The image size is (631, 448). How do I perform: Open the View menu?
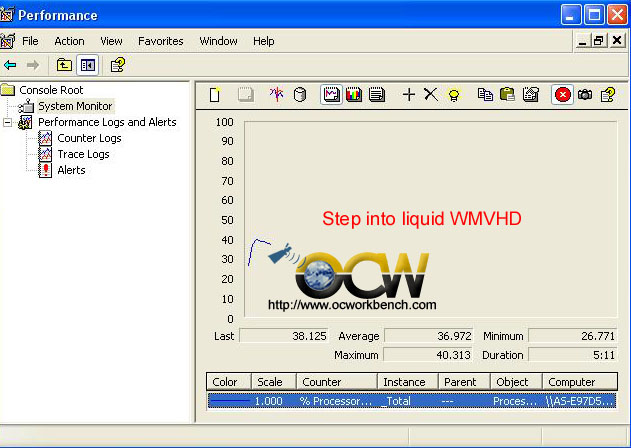click(111, 41)
